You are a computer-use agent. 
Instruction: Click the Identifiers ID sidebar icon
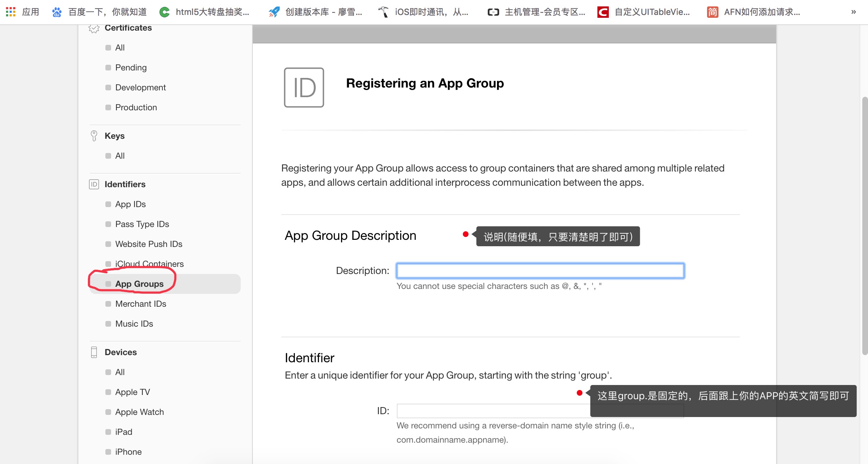click(x=94, y=184)
